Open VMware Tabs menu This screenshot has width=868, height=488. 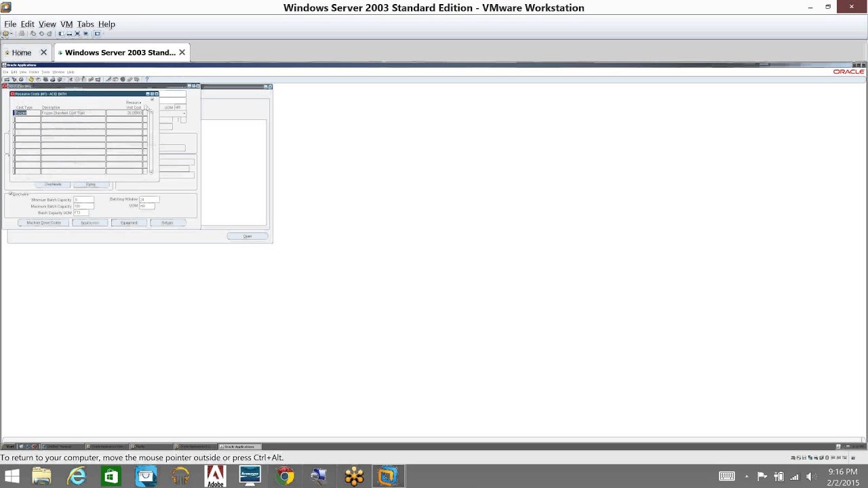(x=85, y=24)
